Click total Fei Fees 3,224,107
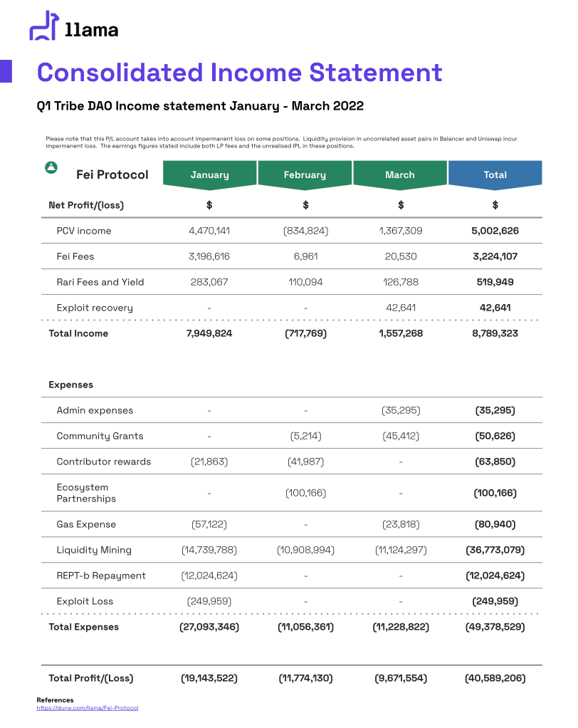The image size is (578, 728). tap(495, 256)
